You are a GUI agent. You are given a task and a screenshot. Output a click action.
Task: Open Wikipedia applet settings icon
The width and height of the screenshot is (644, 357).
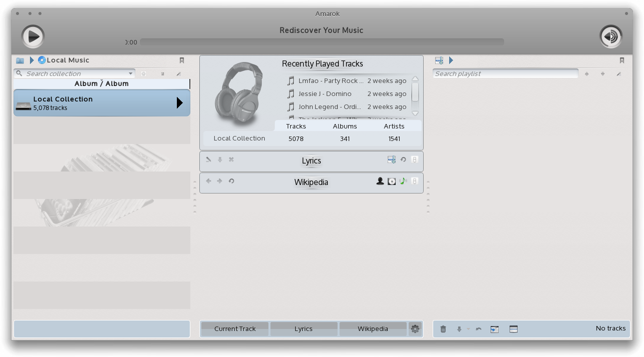coord(414,181)
